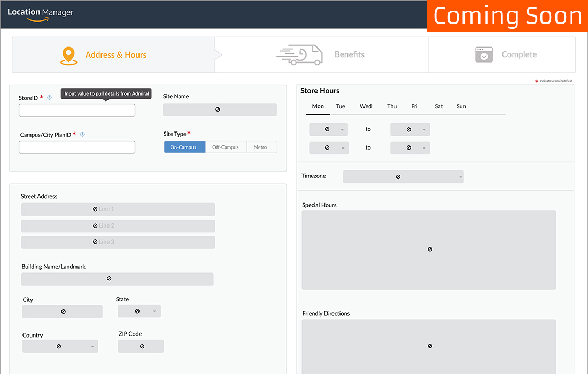Click the help icon next to Campus/City PlanID
588x374 pixels.
point(82,135)
